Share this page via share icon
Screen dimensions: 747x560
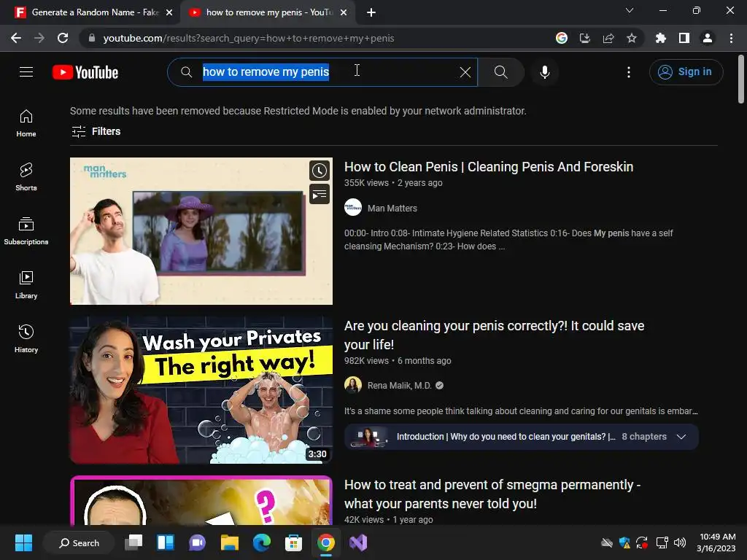pyautogui.click(x=608, y=38)
